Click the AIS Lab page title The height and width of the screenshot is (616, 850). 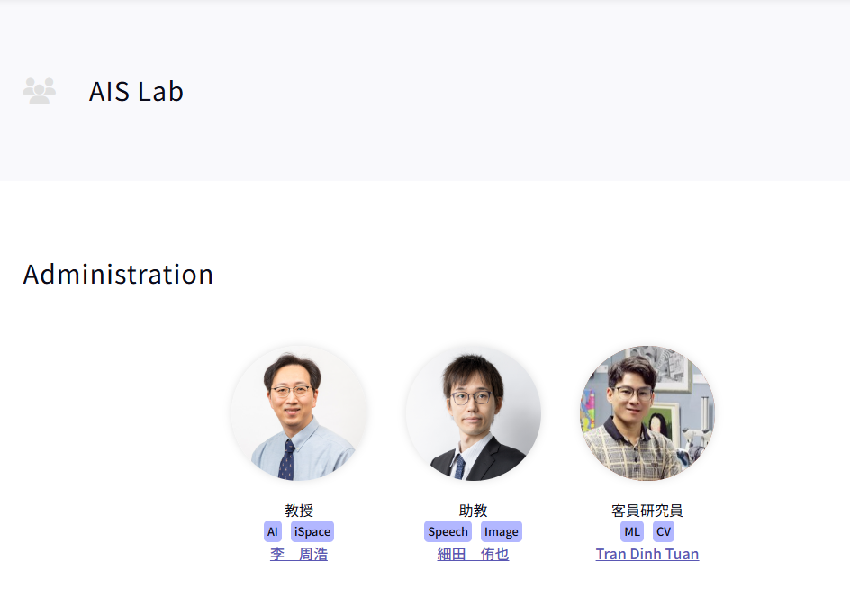pos(136,91)
